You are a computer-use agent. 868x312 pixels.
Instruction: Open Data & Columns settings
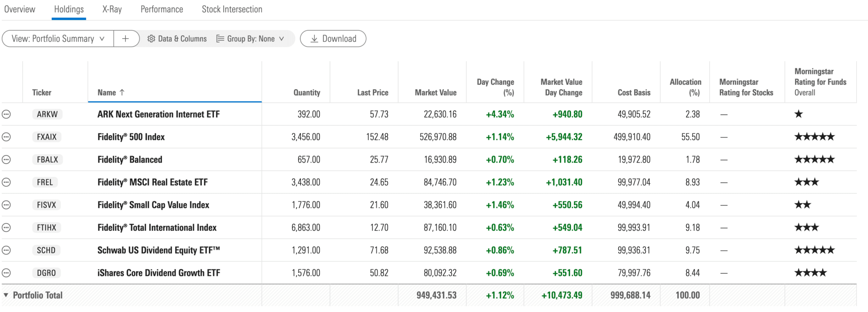point(177,39)
